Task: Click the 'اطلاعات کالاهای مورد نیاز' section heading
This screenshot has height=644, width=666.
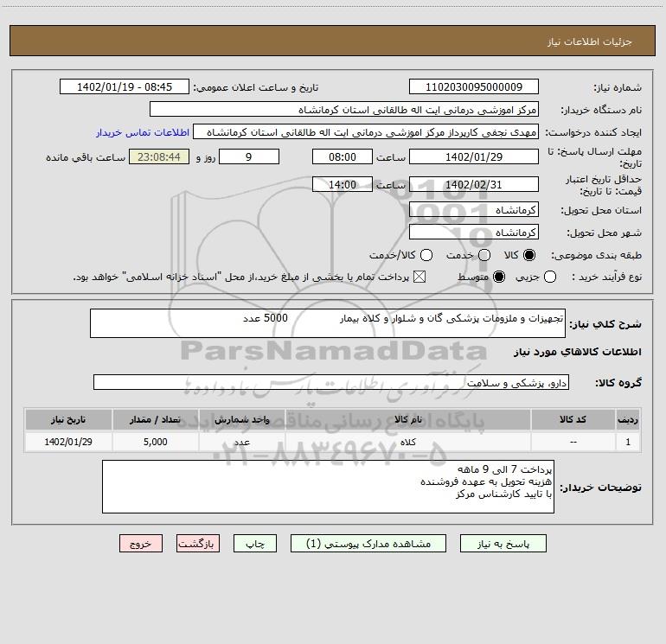Action: point(578,352)
